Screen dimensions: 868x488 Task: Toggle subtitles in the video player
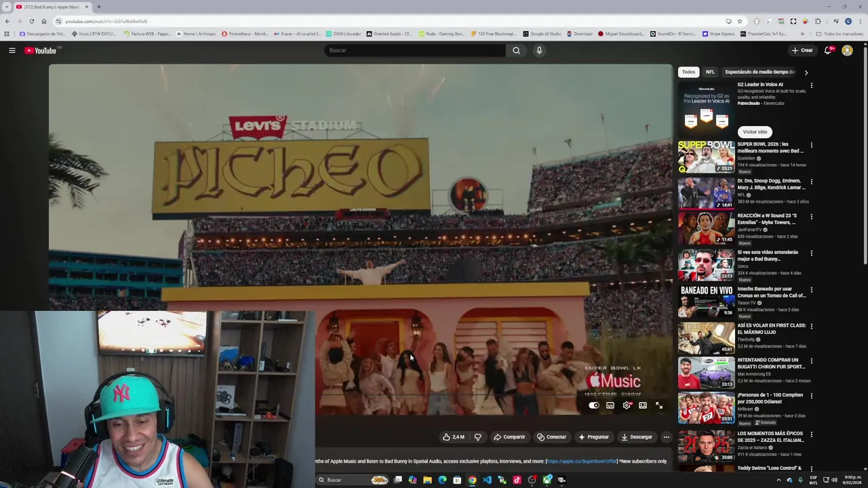(610, 405)
